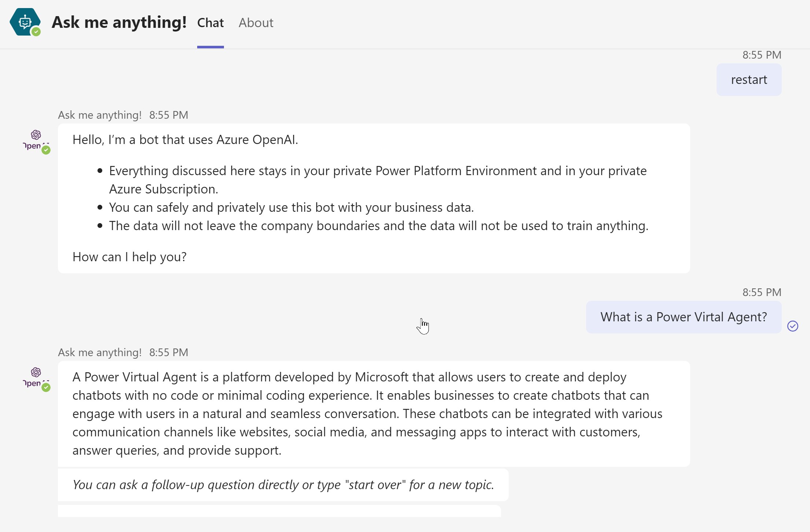Click the 'Hello, I'm a bot' greeting text
Screen dimensions: 810x532
[185, 140]
